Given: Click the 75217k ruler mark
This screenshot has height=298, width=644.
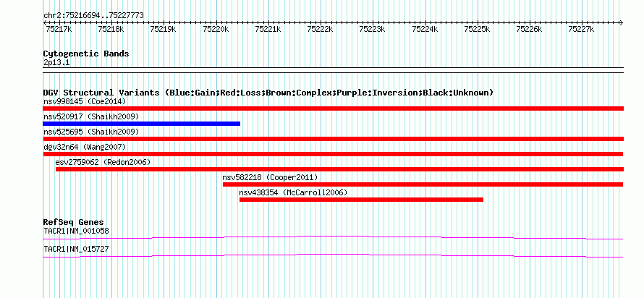Looking at the screenshot, I should click(x=58, y=29).
